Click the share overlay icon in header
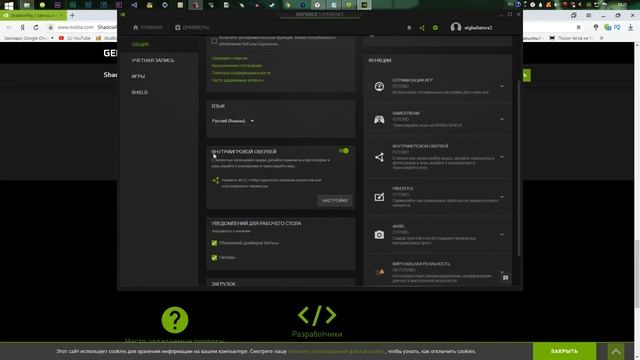 [422, 28]
